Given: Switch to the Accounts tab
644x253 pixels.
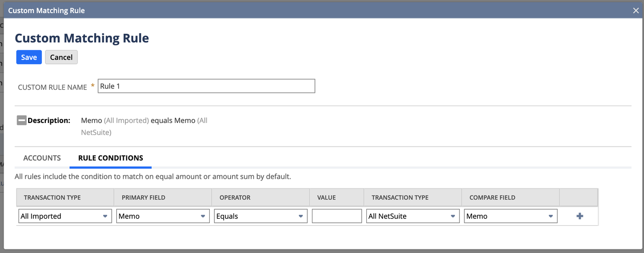Looking at the screenshot, I should (x=42, y=158).
